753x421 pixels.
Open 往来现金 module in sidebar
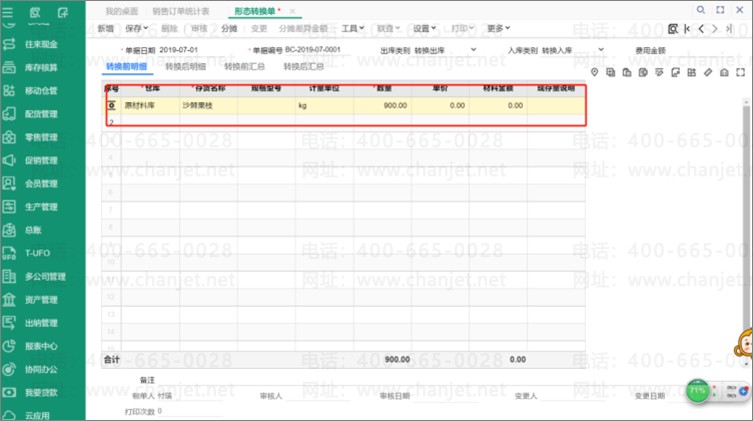[x=41, y=44]
